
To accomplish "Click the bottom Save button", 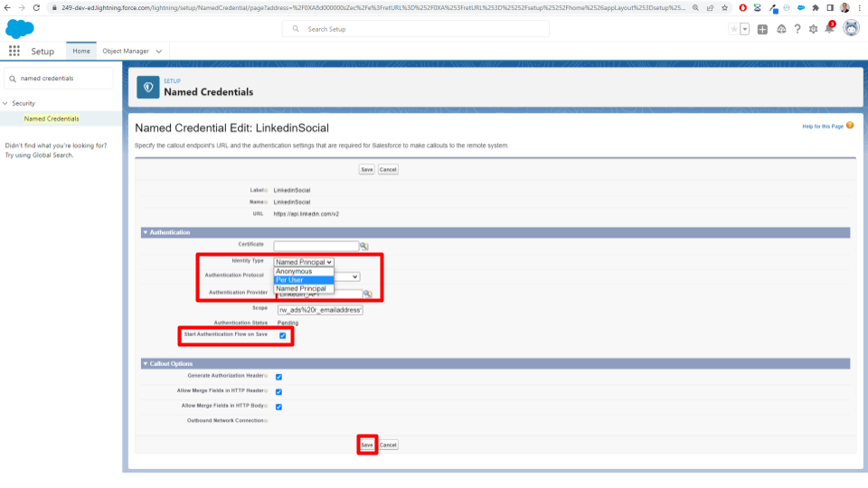I will click(x=367, y=445).
